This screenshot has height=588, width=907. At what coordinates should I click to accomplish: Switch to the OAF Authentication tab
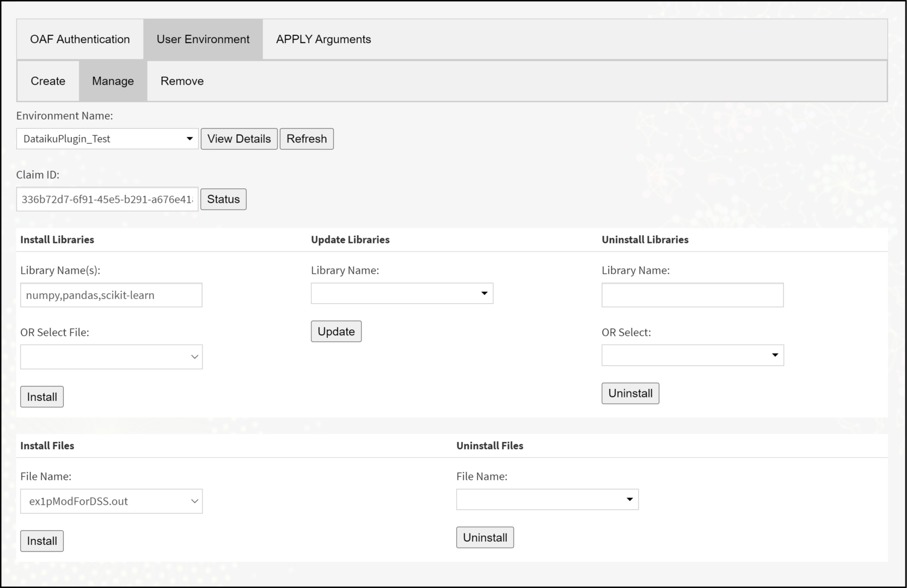(79, 39)
